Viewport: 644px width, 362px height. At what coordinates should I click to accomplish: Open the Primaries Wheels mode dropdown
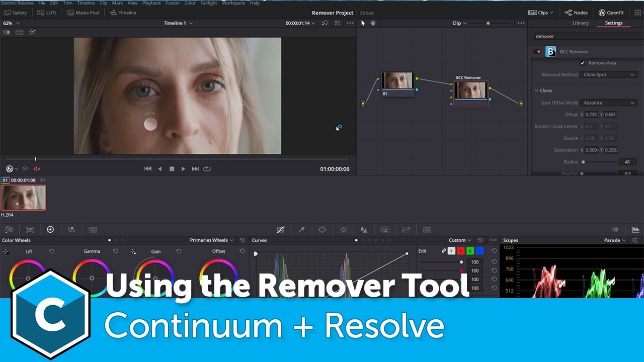(x=212, y=240)
